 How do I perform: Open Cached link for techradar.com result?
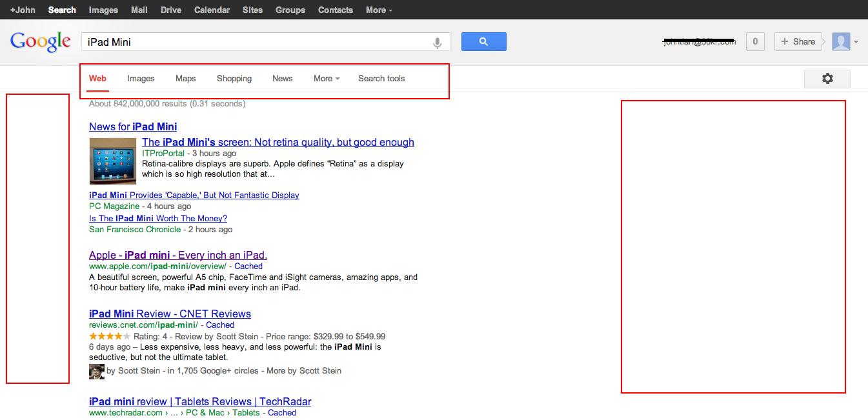coord(282,413)
